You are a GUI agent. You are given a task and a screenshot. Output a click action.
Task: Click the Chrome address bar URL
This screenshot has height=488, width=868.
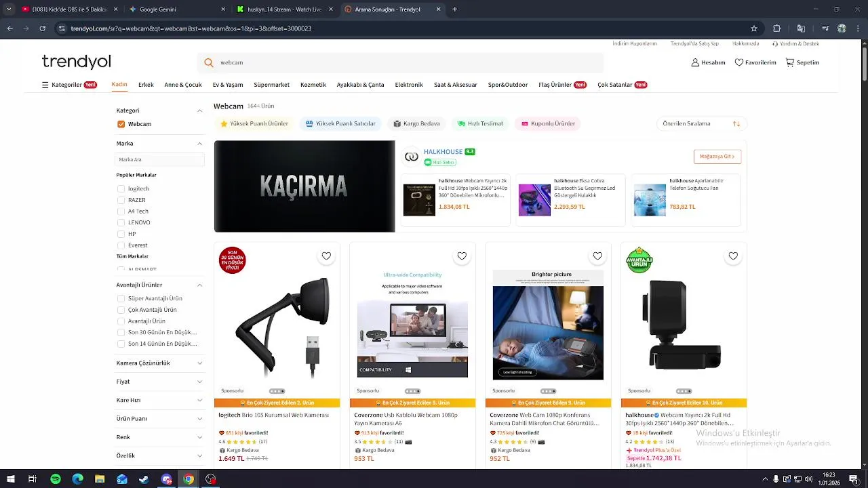point(191,28)
